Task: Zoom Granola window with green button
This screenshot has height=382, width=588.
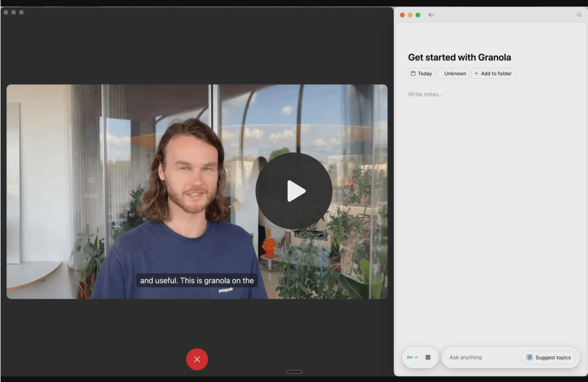Action: [x=418, y=15]
